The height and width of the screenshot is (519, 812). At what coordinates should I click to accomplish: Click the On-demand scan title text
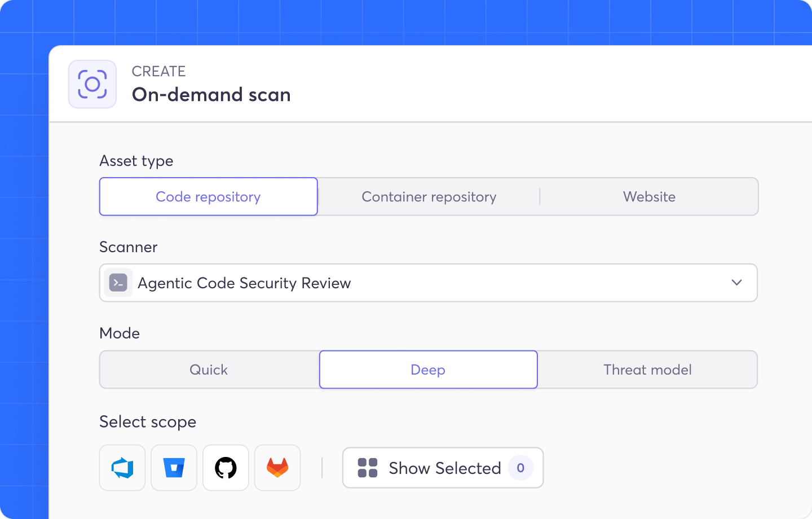tap(211, 95)
